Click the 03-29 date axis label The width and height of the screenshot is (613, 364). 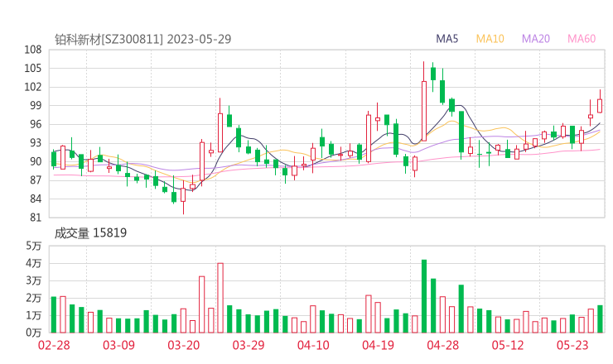[x=249, y=345]
